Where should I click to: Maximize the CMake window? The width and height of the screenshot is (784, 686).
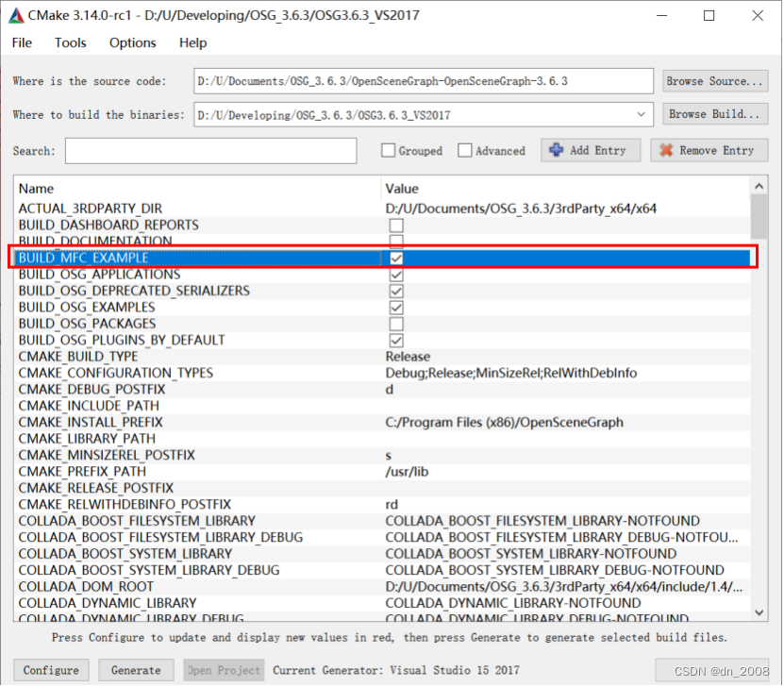(x=709, y=15)
